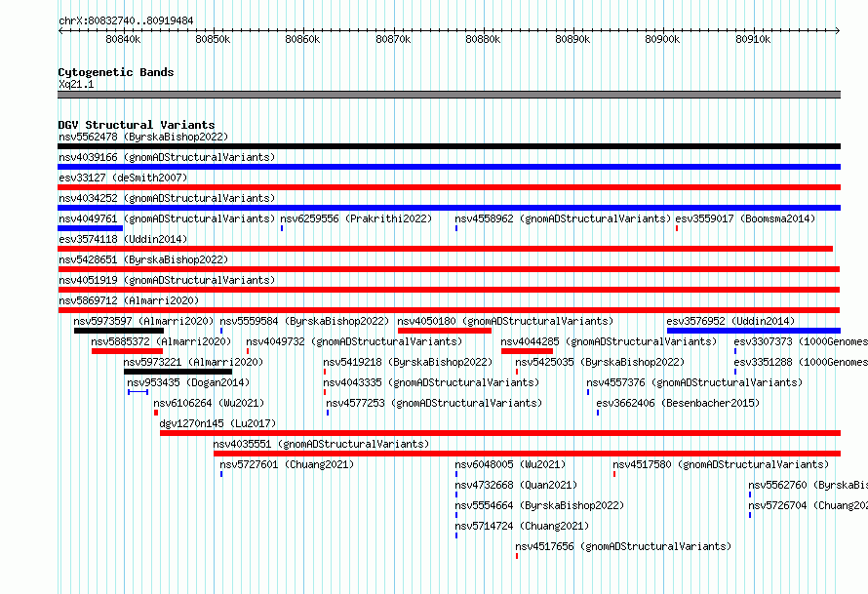Click the red esv33127 variant bar
The width and height of the screenshot is (868, 594).
(x=449, y=187)
